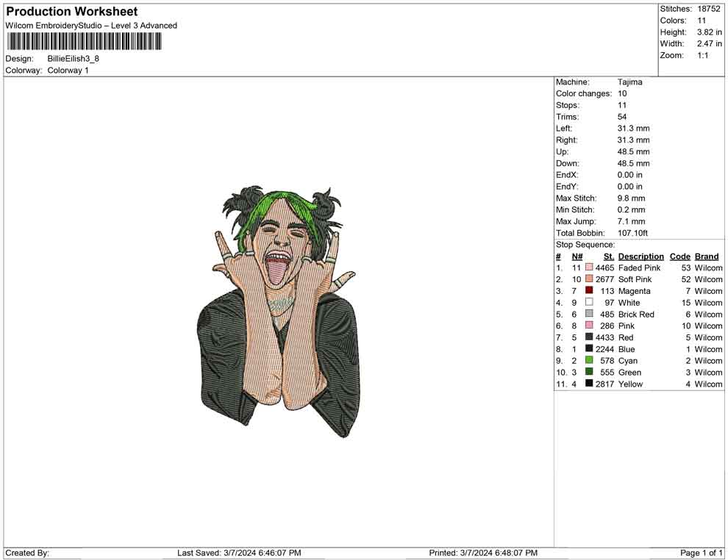Click the Machine value 'Tajima'

tap(630, 82)
